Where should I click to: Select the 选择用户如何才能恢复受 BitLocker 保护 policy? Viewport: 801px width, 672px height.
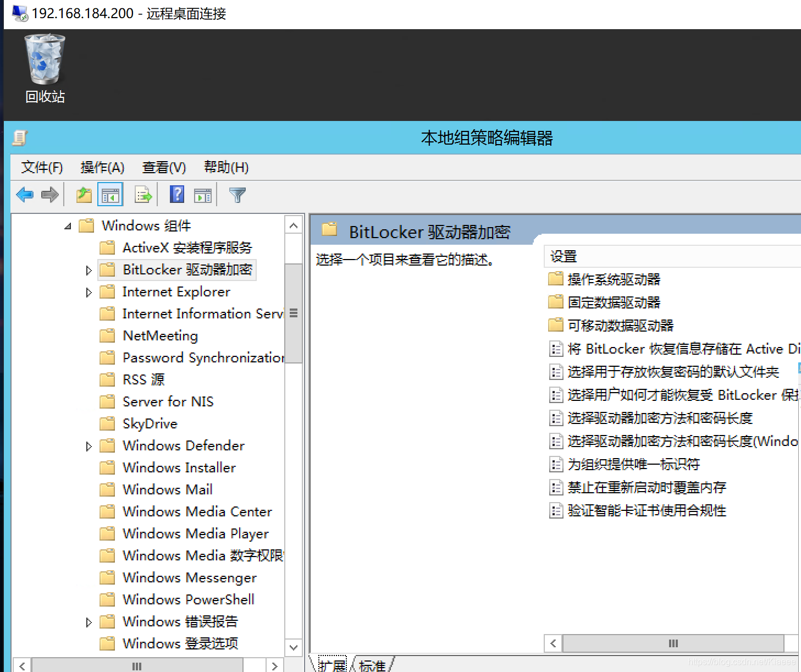(683, 395)
